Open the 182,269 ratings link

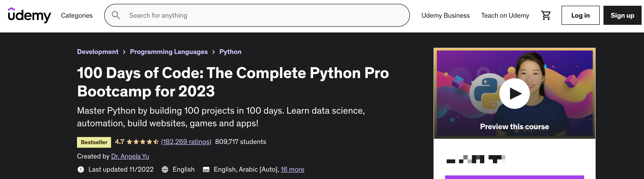tap(186, 142)
